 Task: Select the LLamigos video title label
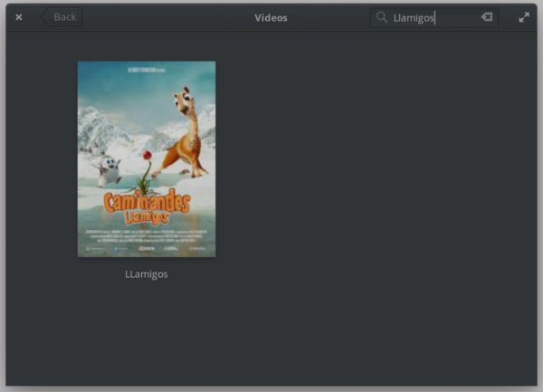tap(147, 274)
